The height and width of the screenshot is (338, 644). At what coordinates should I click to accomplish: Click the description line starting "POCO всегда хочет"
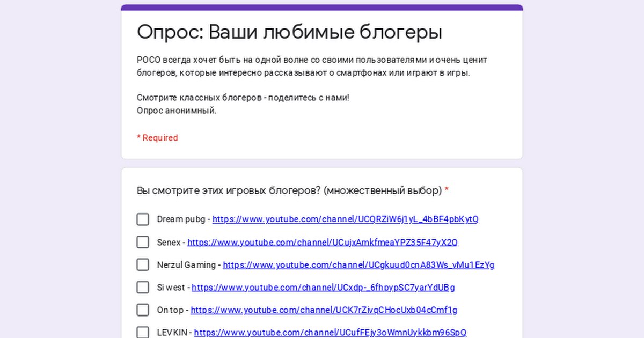312,60
